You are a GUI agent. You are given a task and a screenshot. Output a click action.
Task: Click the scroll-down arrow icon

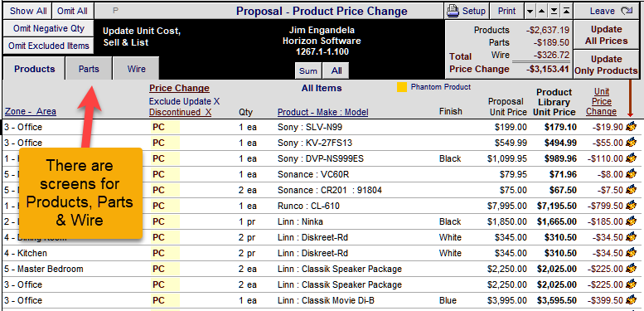click(530, 12)
